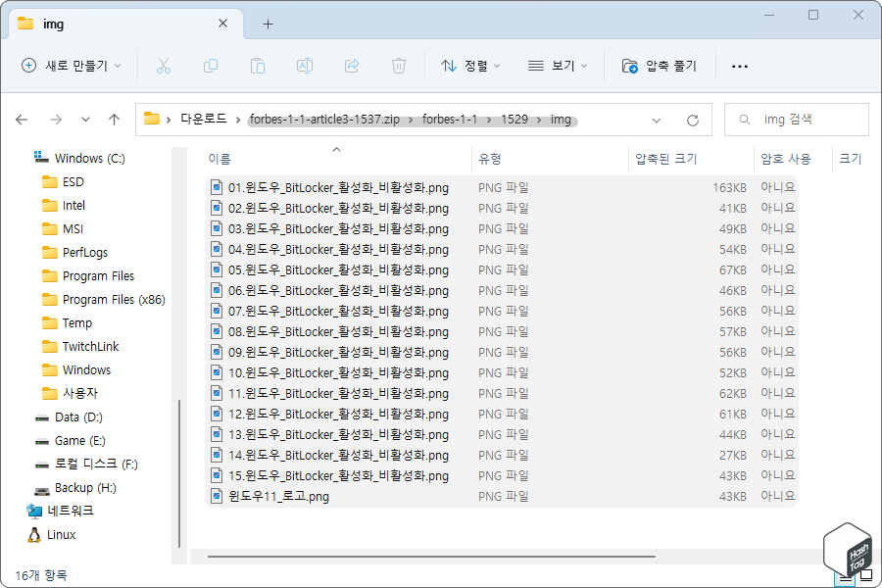Open the 정렬 sort dropdown
882x588 pixels.
[x=470, y=66]
